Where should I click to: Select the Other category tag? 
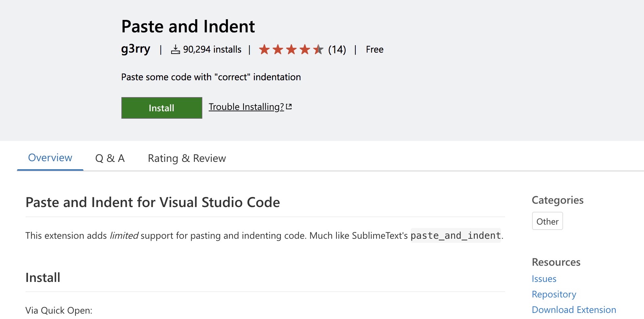[x=547, y=221]
